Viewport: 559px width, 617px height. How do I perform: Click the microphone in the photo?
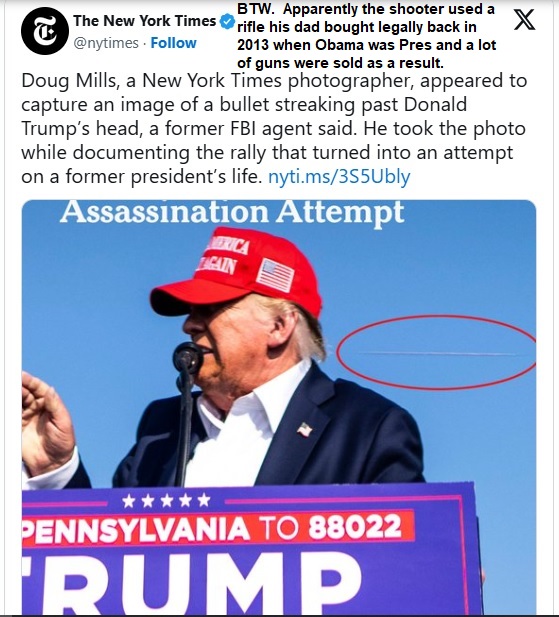pos(188,357)
